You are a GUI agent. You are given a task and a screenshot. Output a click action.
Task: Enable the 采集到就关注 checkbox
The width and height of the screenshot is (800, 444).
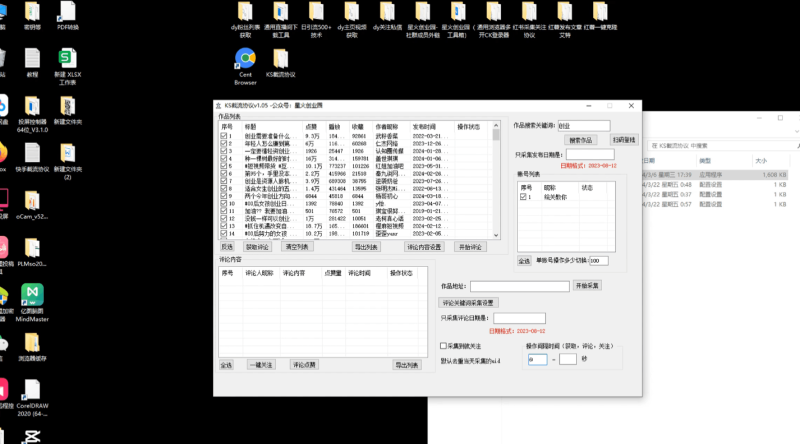[x=444, y=346]
